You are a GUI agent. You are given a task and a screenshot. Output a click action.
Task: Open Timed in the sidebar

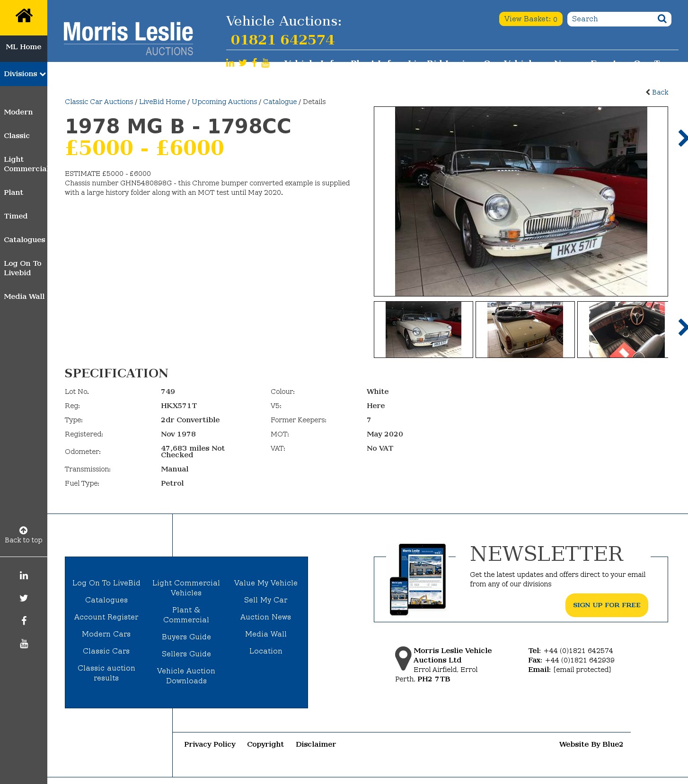tap(16, 216)
